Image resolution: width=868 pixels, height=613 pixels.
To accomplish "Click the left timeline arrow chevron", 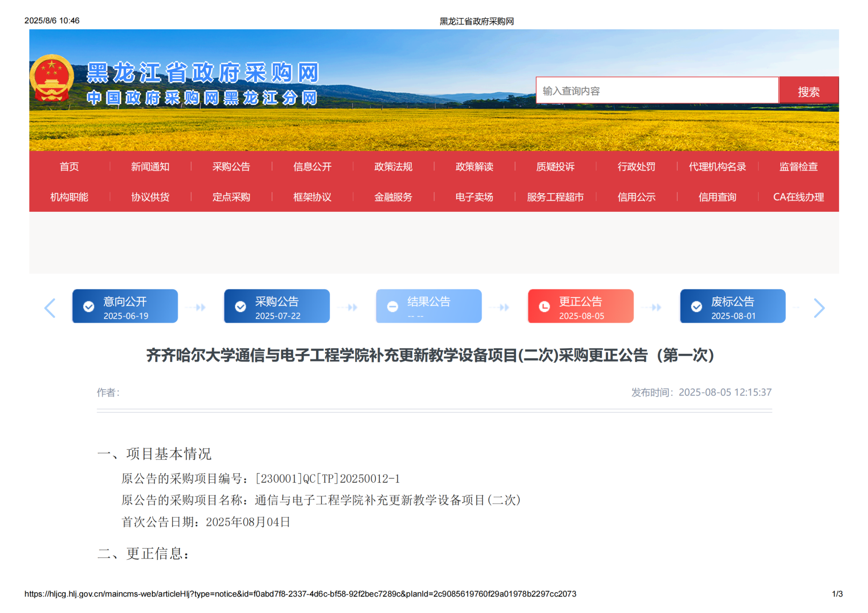I will click(50, 308).
